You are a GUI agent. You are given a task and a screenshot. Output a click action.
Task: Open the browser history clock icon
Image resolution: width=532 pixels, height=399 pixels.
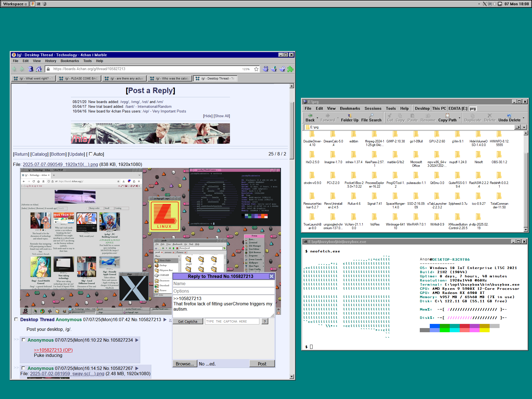(282, 69)
